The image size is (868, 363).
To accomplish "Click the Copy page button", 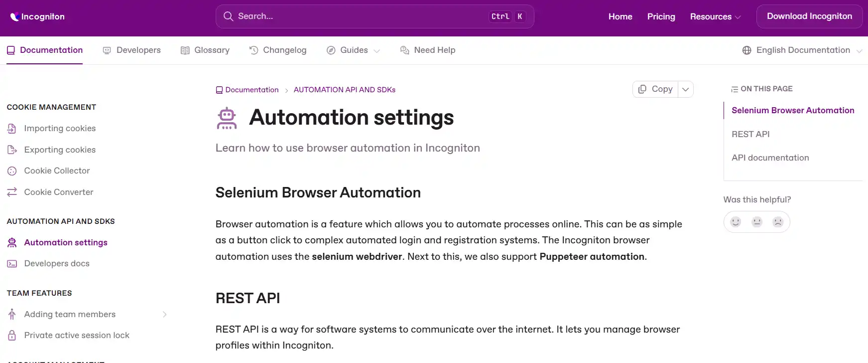I will (x=656, y=89).
